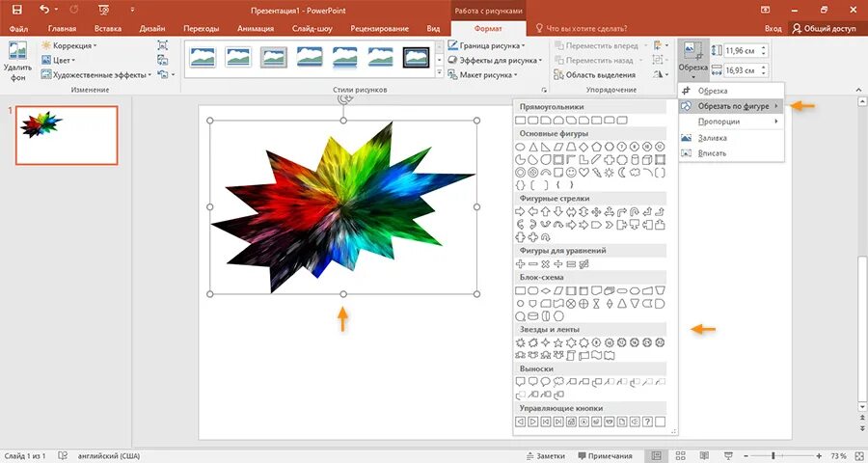Switch to Reading view

[x=705, y=456]
